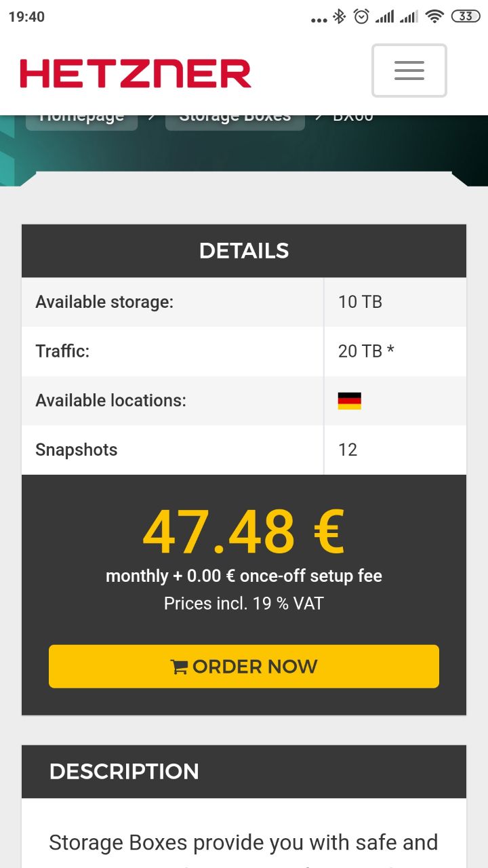Tap the Wi-Fi status icon

pos(434,16)
